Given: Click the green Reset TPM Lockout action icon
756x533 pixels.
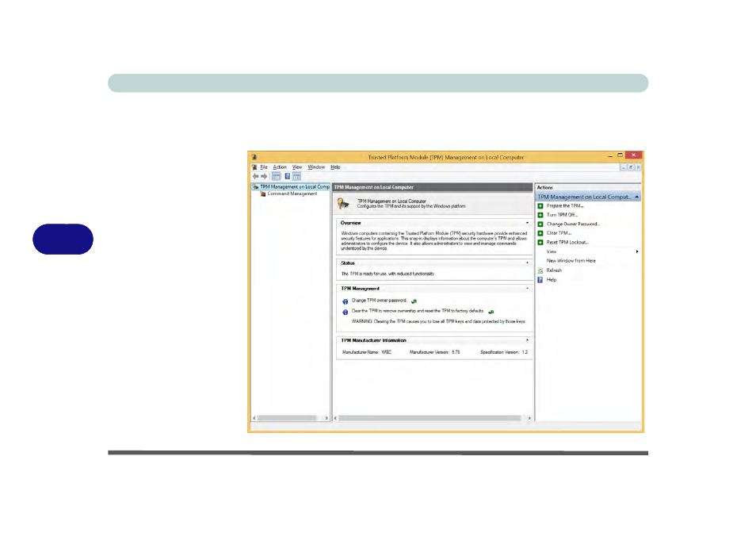Looking at the screenshot, I should point(540,243).
